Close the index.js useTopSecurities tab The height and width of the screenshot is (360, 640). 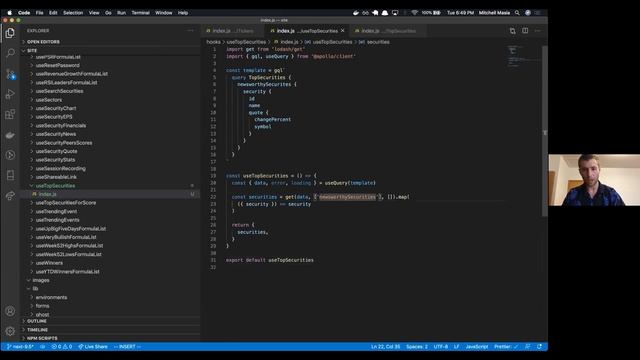343,31
